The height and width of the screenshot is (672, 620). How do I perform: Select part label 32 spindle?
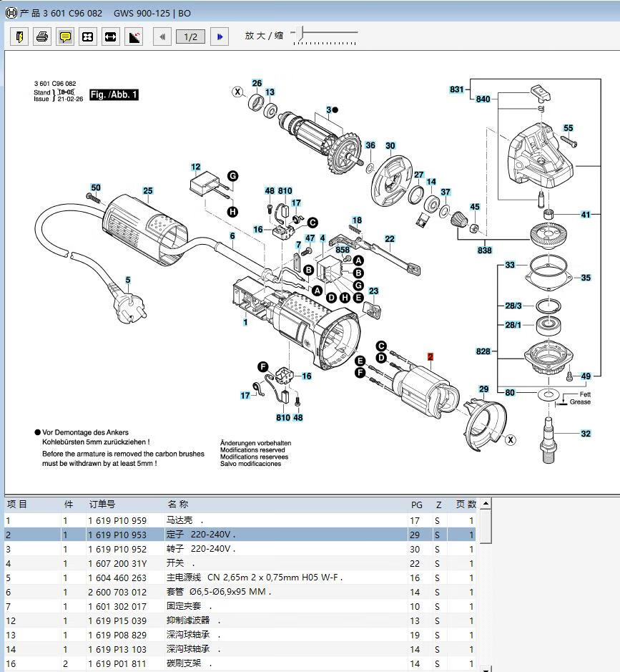click(586, 433)
